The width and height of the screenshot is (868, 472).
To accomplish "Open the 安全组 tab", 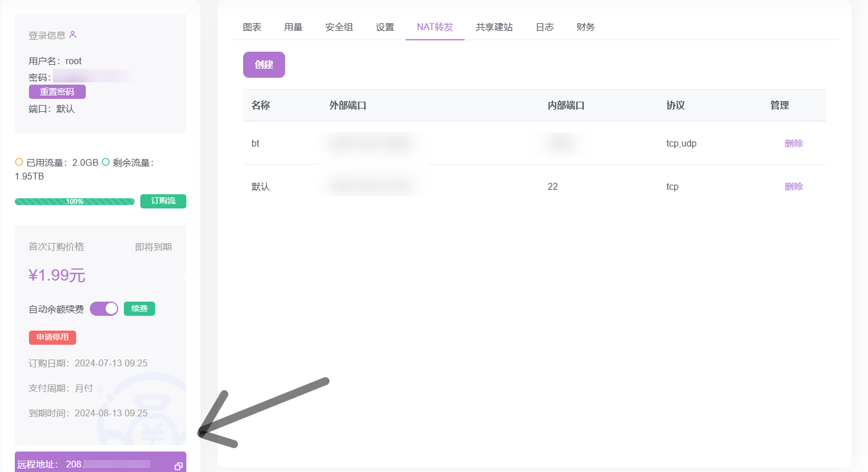I will 339,27.
